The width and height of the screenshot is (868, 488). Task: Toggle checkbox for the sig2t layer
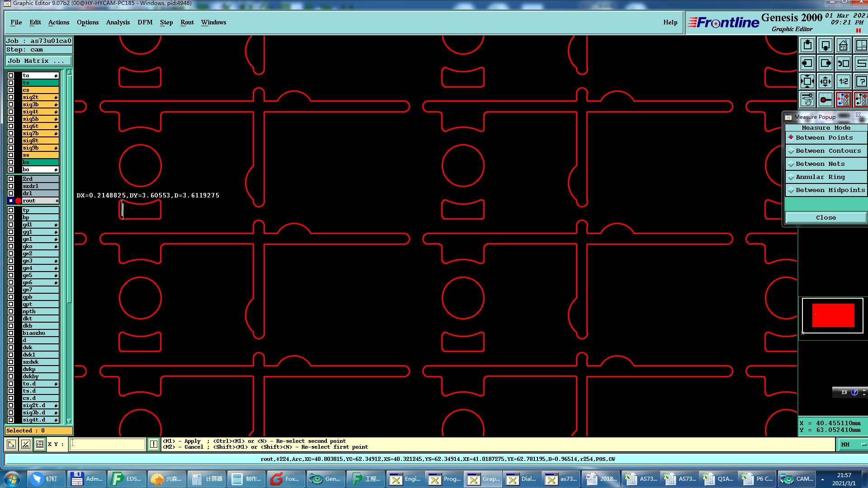(11, 97)
